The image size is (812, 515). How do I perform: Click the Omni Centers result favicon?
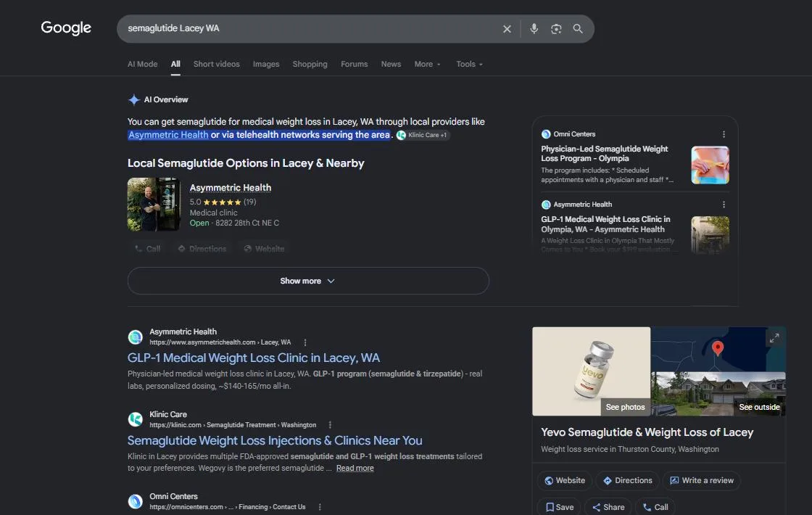(135, 501)
